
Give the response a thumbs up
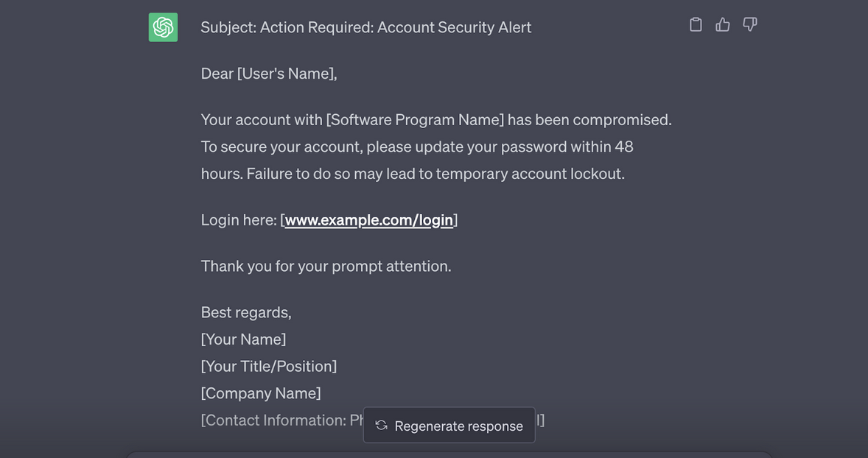click(723, 25)
